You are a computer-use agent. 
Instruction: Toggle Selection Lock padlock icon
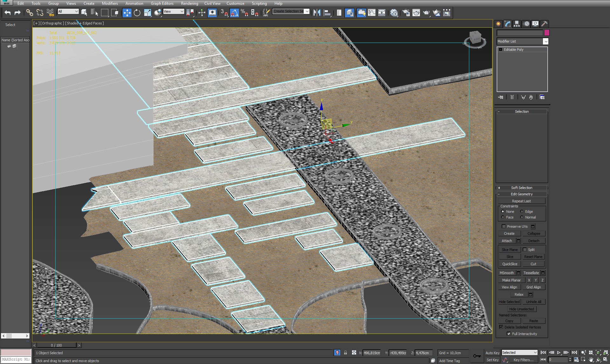point(345,353)
